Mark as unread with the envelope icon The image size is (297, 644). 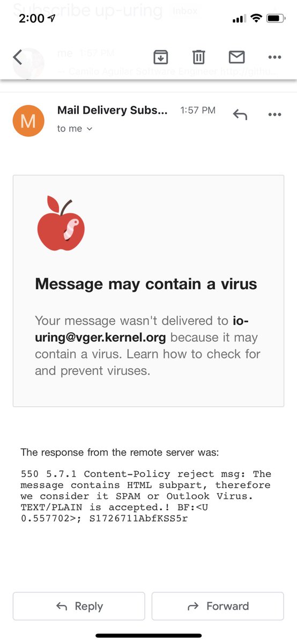pos(236,57)
